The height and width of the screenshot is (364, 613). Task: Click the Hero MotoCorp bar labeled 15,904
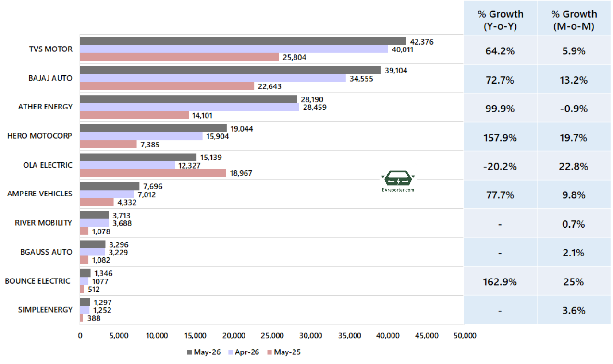(141, 136)
